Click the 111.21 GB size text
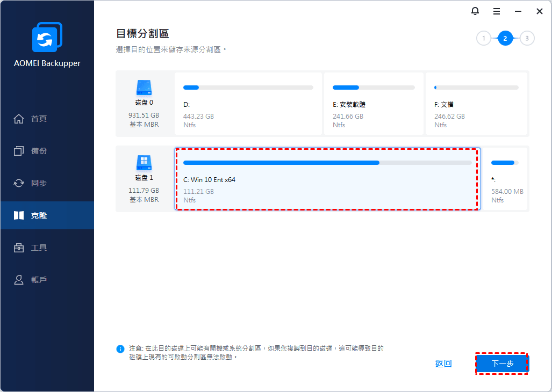The height and width of the screenshot is (392, 552). pos(198,192)
